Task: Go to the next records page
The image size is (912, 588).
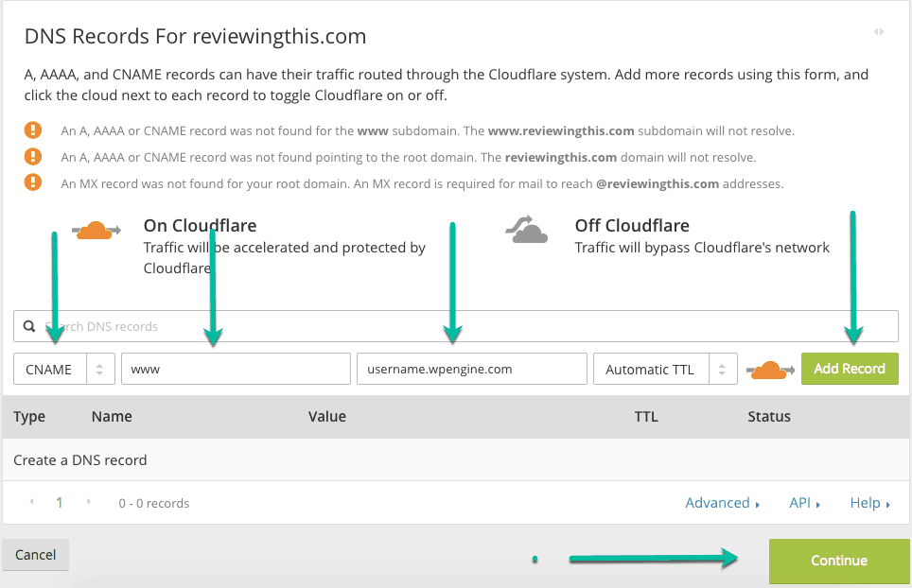Action: coord(88,501)
